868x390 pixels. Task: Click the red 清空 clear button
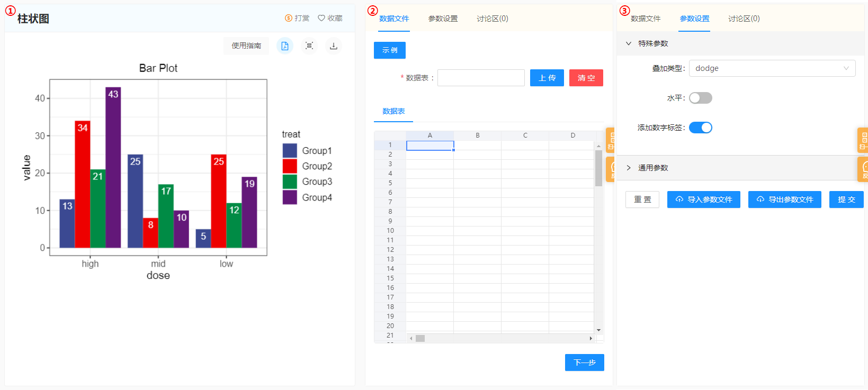point(586,78)
